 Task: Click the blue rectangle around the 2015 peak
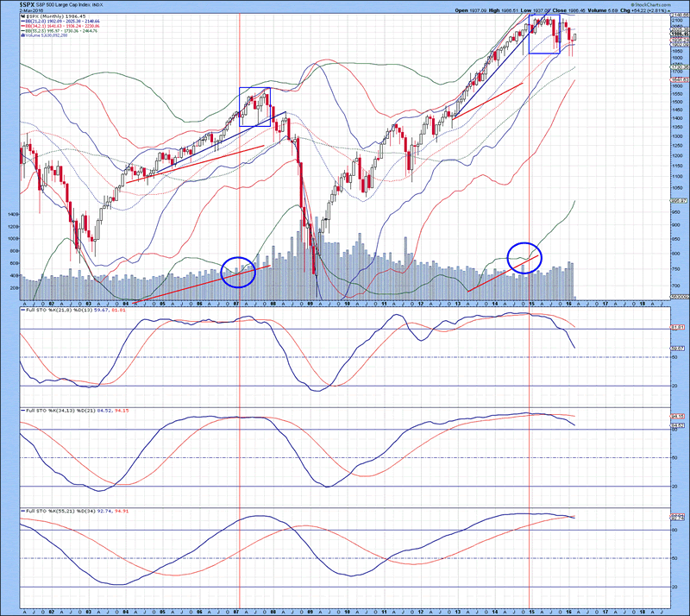tap(544, 34)
